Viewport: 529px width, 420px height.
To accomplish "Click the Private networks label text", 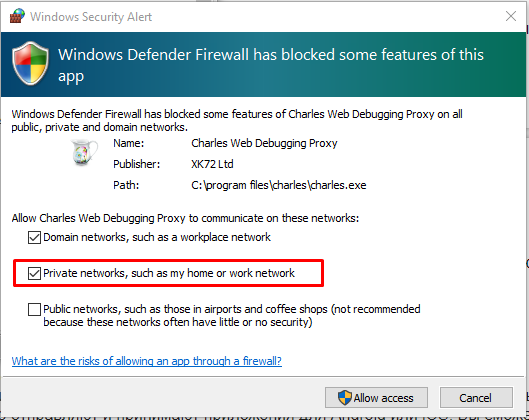I will pos(169,273).
